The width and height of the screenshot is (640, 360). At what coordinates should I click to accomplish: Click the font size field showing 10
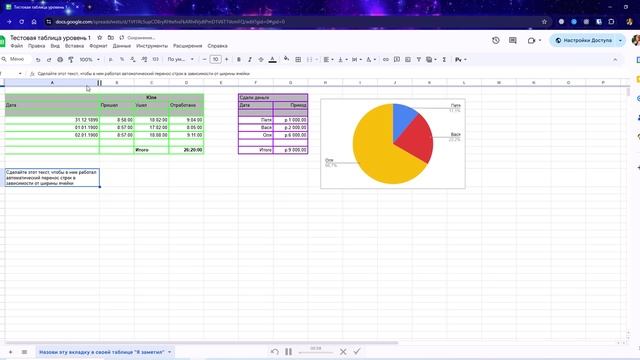pyautogui.click(x=216, y=60)
